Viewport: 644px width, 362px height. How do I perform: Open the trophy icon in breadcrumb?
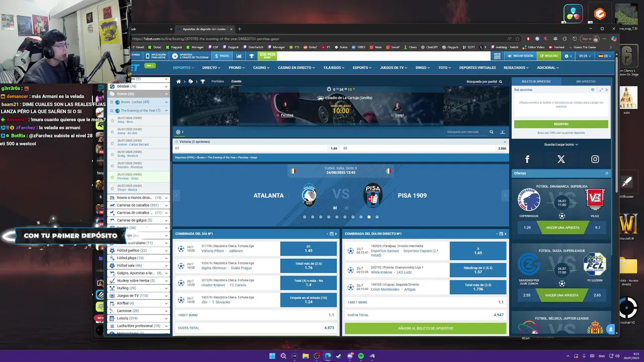203,81
